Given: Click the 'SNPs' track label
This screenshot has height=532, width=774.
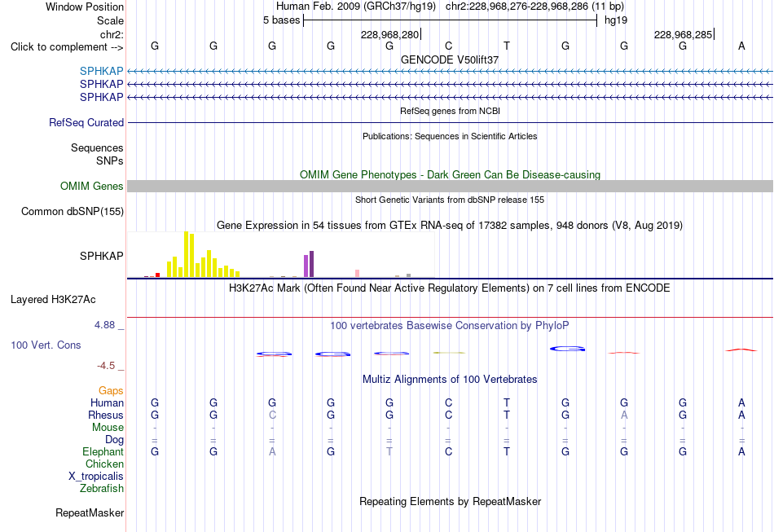Looking at the screenshot, I should tap(110, 160).
